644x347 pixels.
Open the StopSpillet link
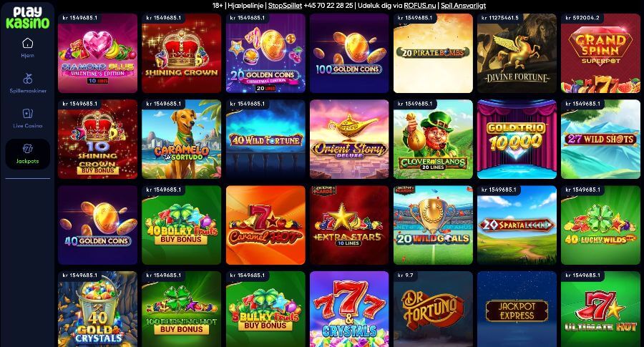(x=285, y=5)
